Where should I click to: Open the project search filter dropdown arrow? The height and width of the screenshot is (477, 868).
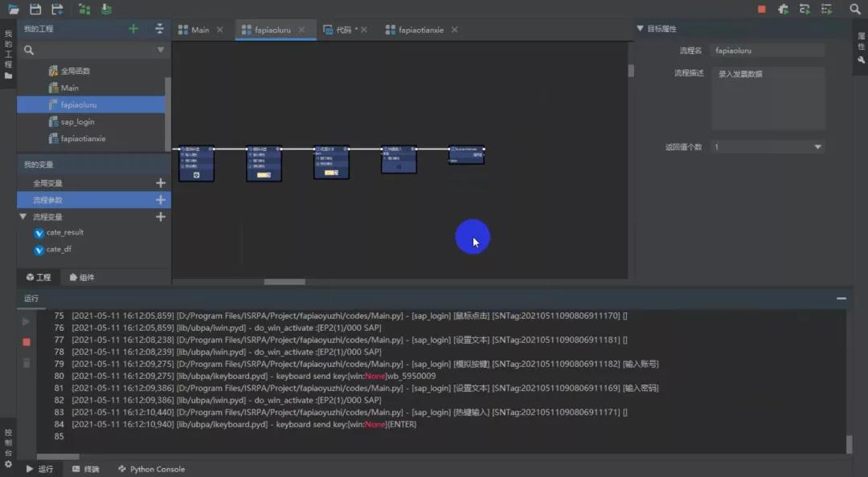(160, 50)
